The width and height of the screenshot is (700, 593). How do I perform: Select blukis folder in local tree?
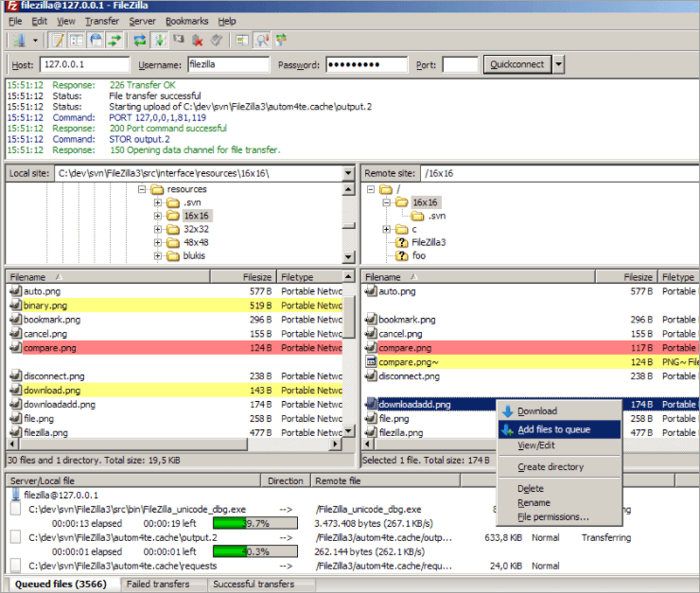click(x=194, y=256)
